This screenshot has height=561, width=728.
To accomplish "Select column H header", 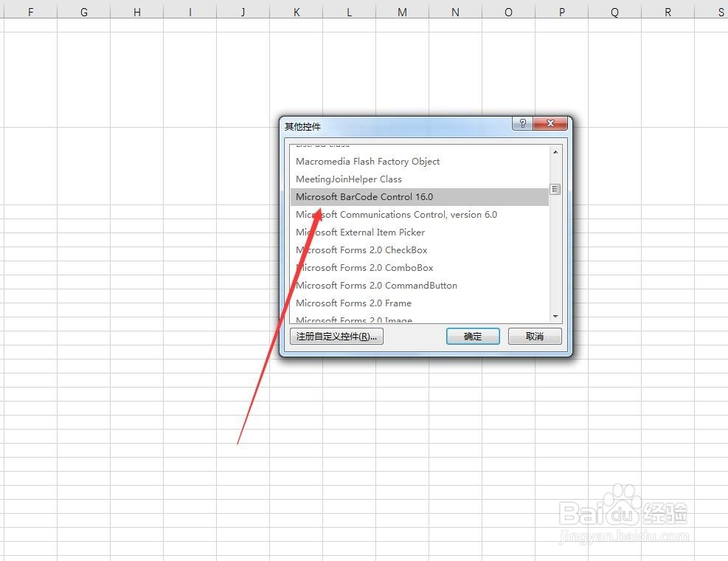I will click(x=137, y=12).
